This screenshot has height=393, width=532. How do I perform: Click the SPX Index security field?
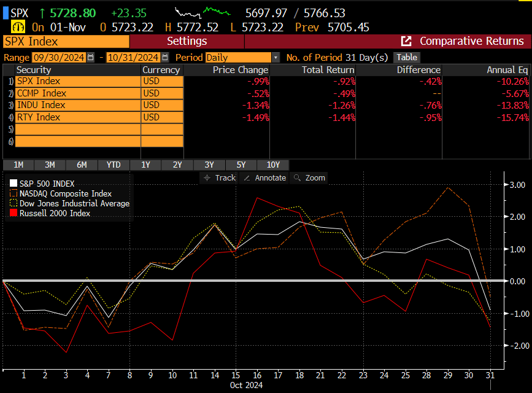coord(78,81)
